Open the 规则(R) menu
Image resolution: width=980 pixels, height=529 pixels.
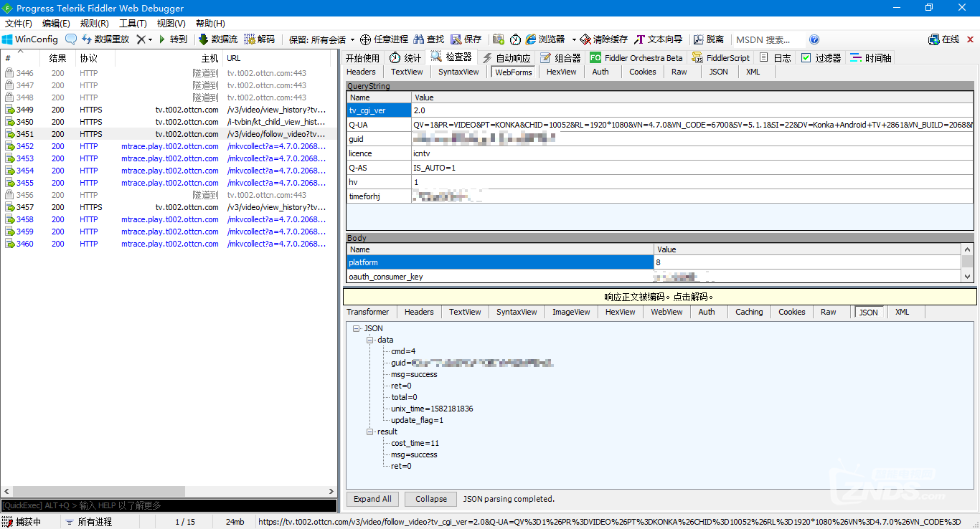(x=94, y=24)
